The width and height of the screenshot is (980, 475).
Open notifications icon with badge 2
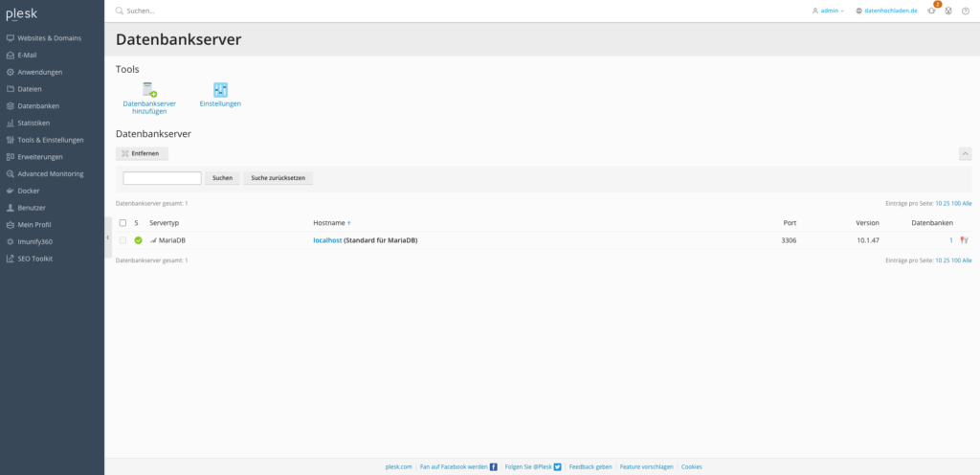tap(932, 11)
